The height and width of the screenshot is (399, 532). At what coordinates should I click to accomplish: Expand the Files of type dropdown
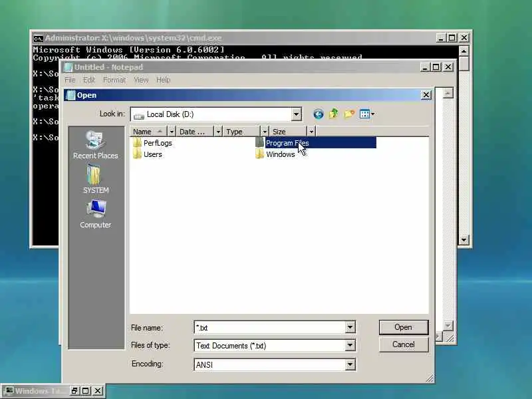tap(350, 345)
